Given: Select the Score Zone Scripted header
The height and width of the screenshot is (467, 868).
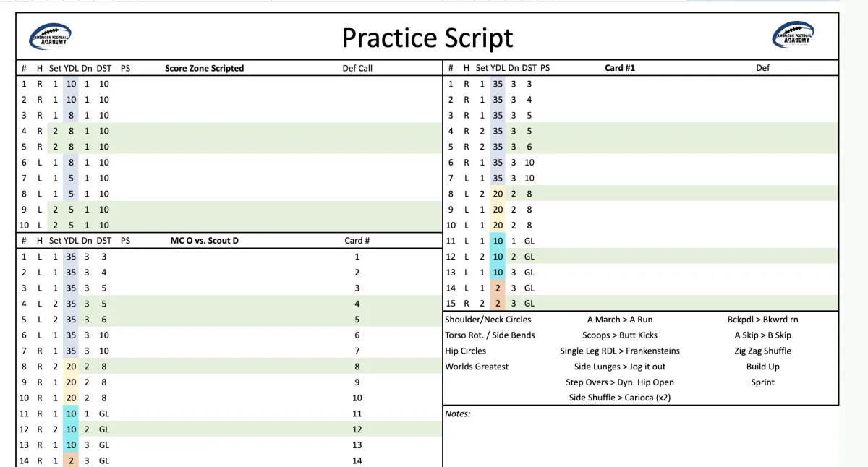Looking at the screenshot, I should click(x=204, y=69).
